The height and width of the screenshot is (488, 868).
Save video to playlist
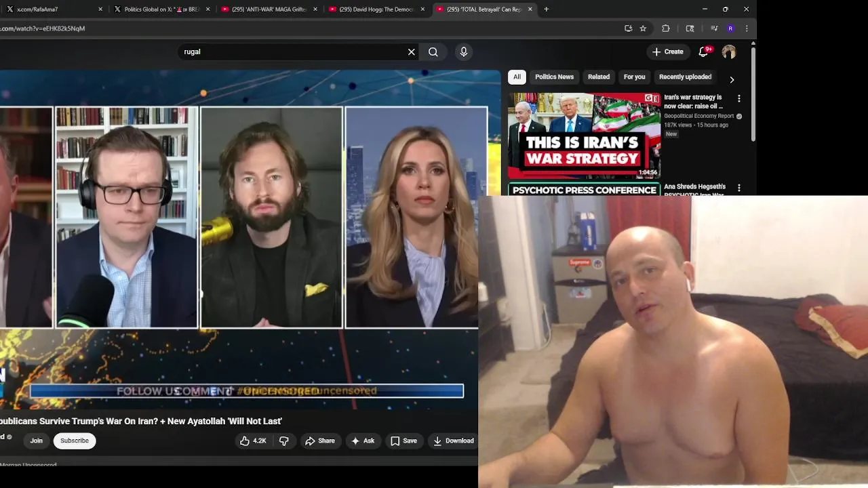point(403,441)
